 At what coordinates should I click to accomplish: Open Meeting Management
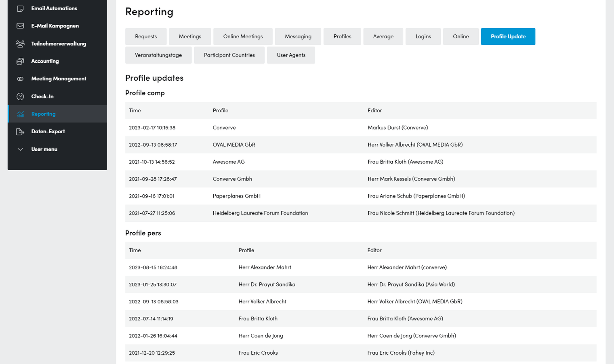click(x=59, y=79)
